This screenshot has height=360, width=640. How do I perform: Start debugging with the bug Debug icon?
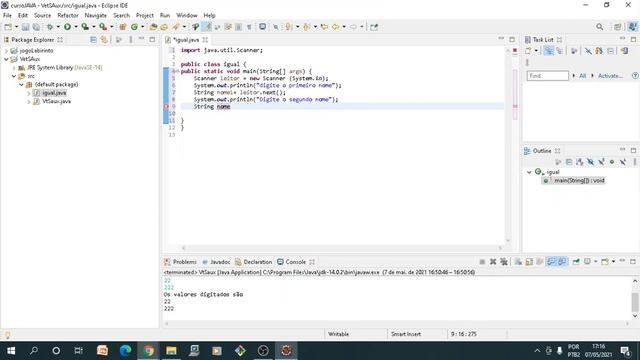coord(50,27)
